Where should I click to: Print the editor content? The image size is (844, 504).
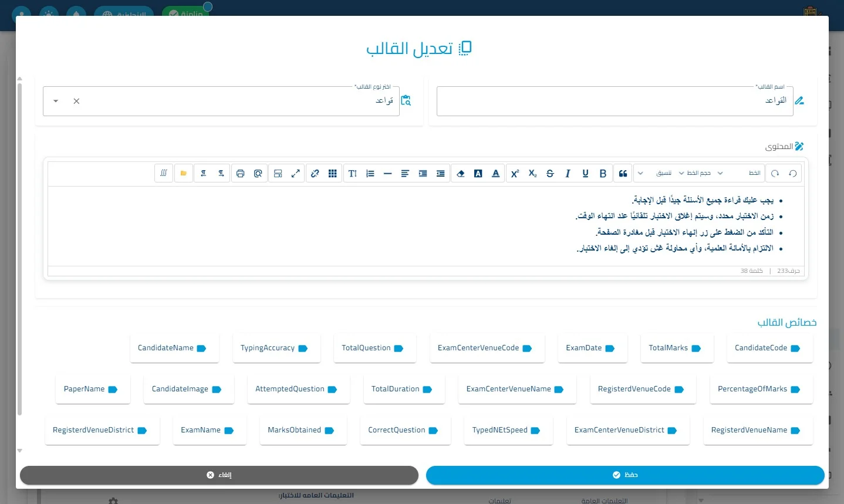240,174
